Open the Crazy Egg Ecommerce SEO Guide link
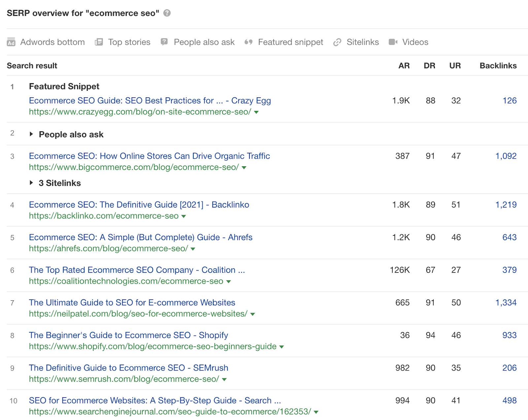 (150, 101)
